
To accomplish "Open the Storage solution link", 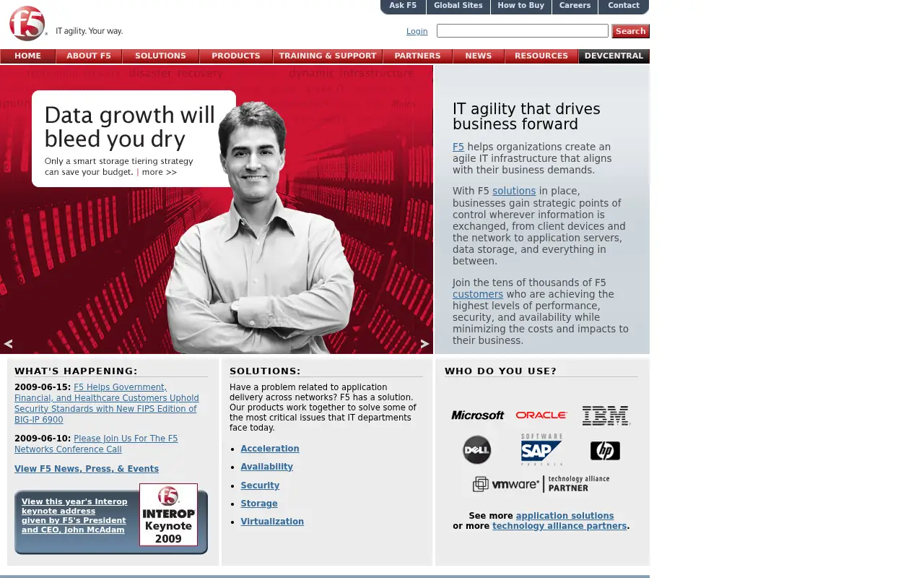I will (x=259, y=504).
